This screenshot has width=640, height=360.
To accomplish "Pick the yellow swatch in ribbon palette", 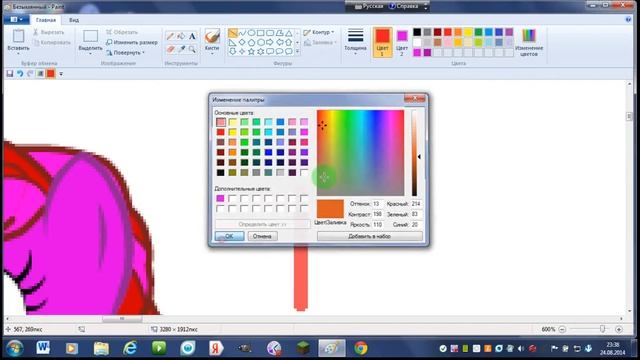I will [x=468, y=32].
